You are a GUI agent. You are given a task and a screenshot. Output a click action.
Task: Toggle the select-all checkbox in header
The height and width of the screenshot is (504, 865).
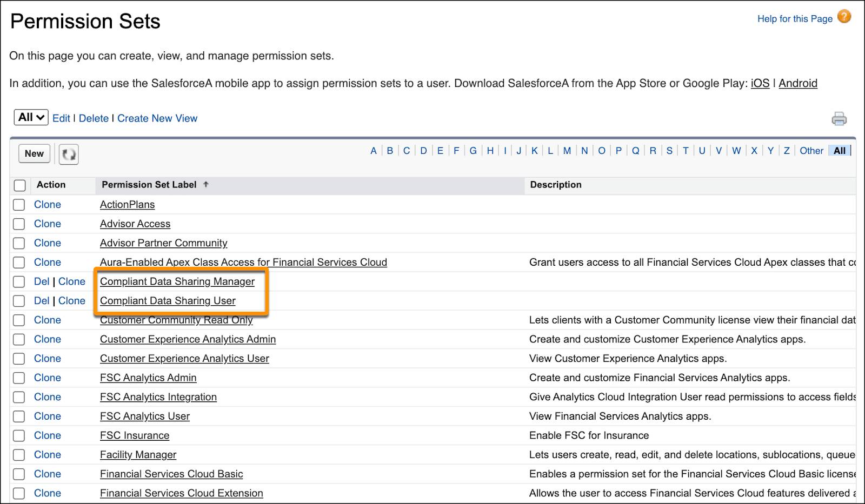pyautogui.click(x=20, y=185)
